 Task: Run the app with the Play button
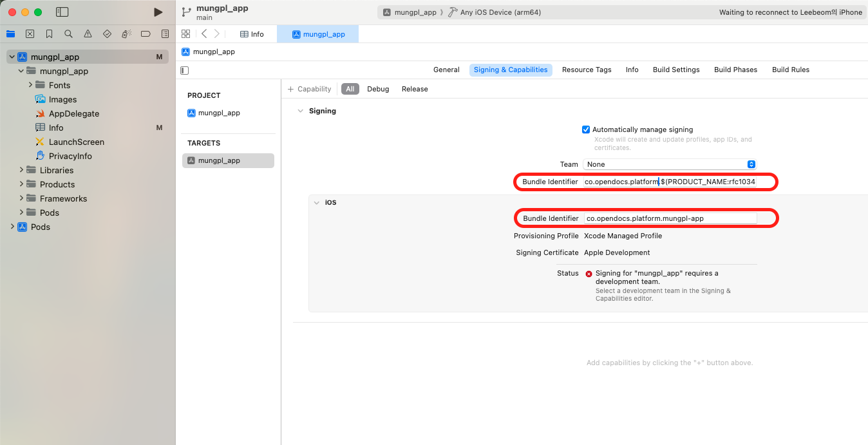(x=158, y=12)
